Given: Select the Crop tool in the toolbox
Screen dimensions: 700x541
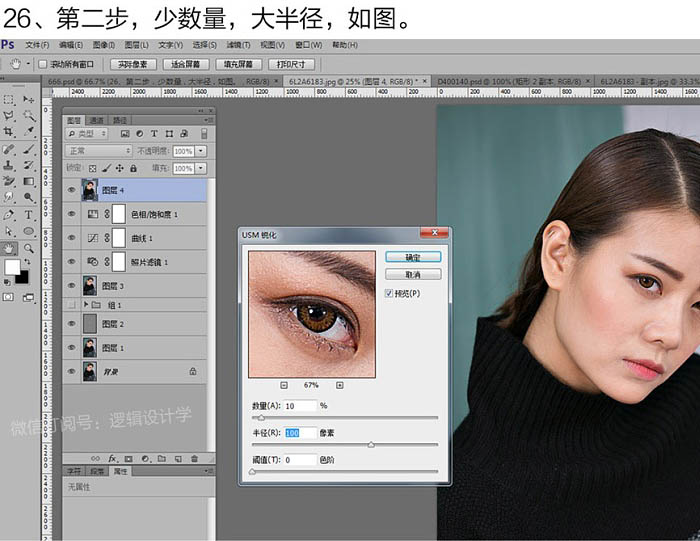Looking at the screenshot, I should pos(9,131).
